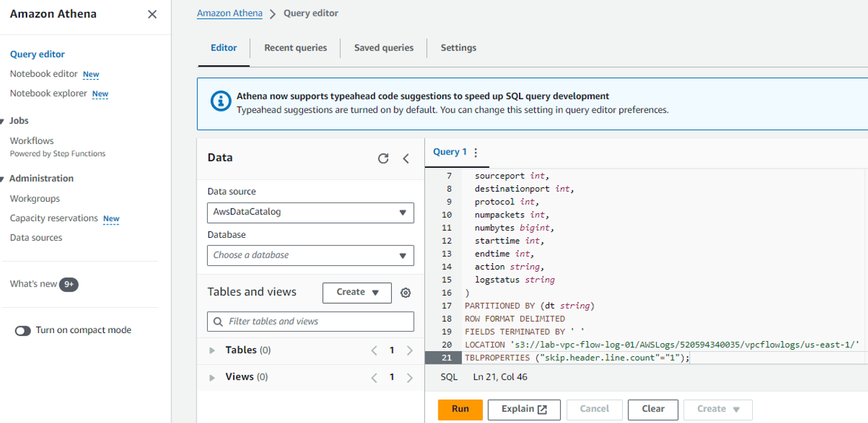Expand the Views section
The image size is (868, 423).
(213, 377)
